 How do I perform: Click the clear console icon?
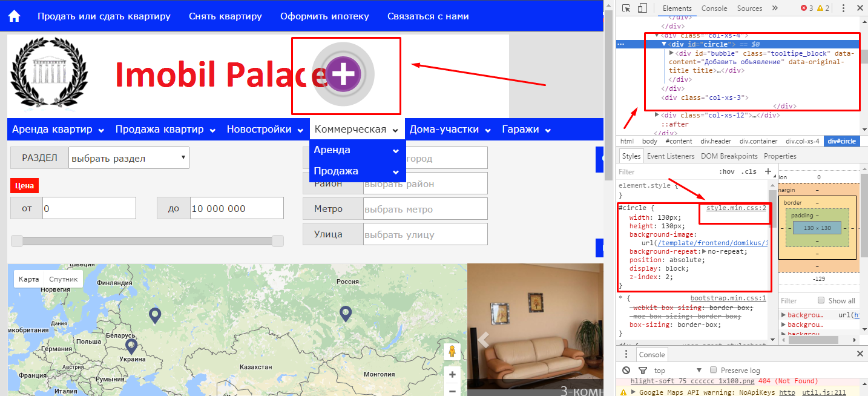(626, 370)
